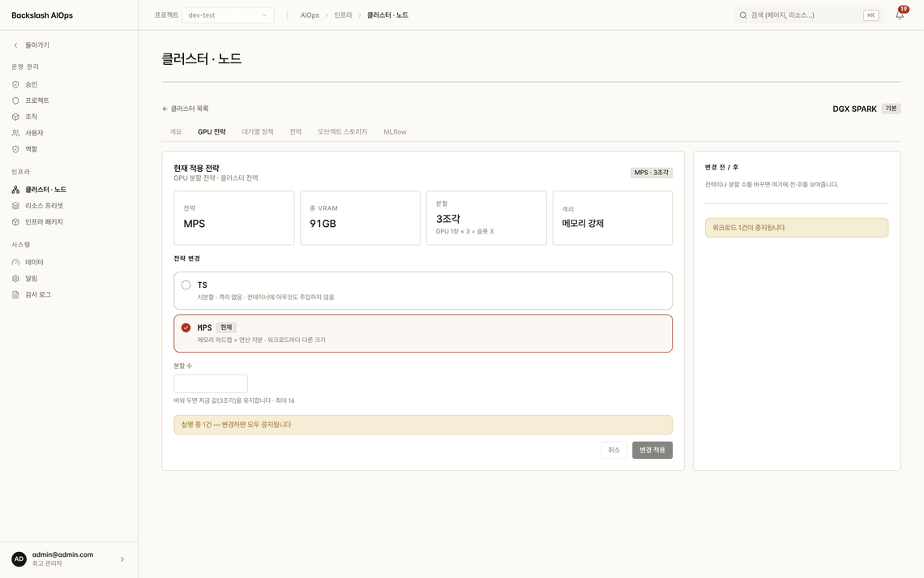Click the TS option card
This screenshot has height=578, width=924.
[x=423, y=290]
